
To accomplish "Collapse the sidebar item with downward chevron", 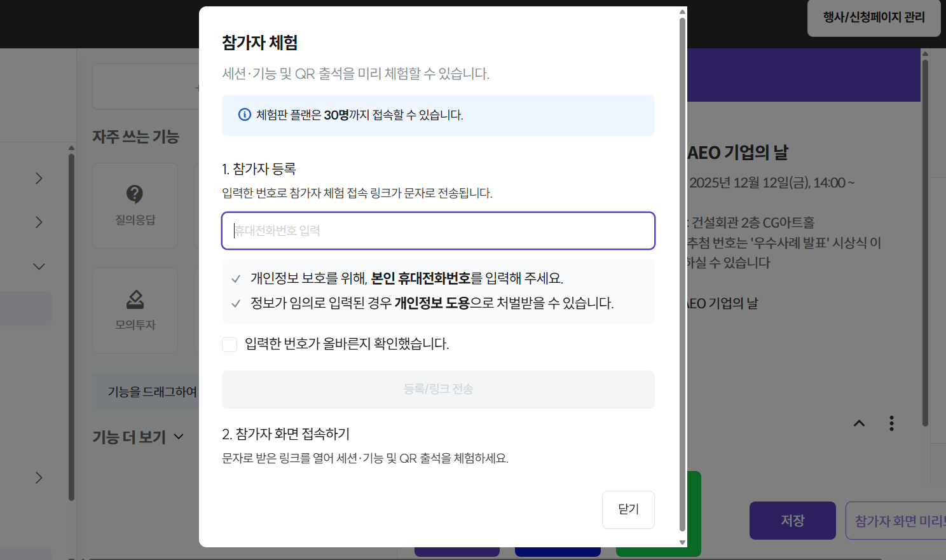I will [x=38, y=266].
